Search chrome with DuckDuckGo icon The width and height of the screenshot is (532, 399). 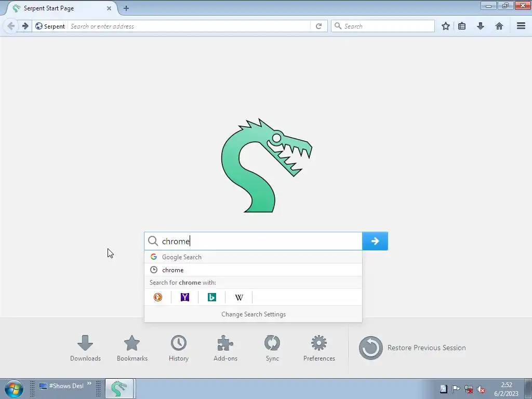158,297
